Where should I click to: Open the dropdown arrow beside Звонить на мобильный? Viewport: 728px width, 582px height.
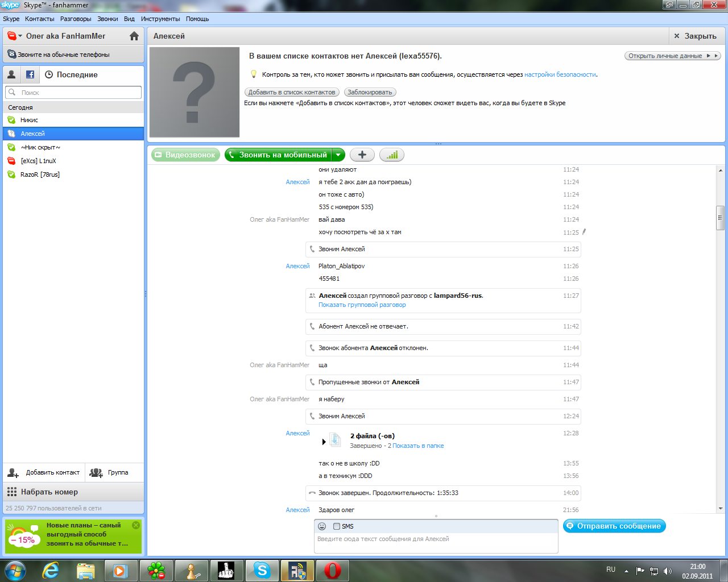(x=338, y=155)
